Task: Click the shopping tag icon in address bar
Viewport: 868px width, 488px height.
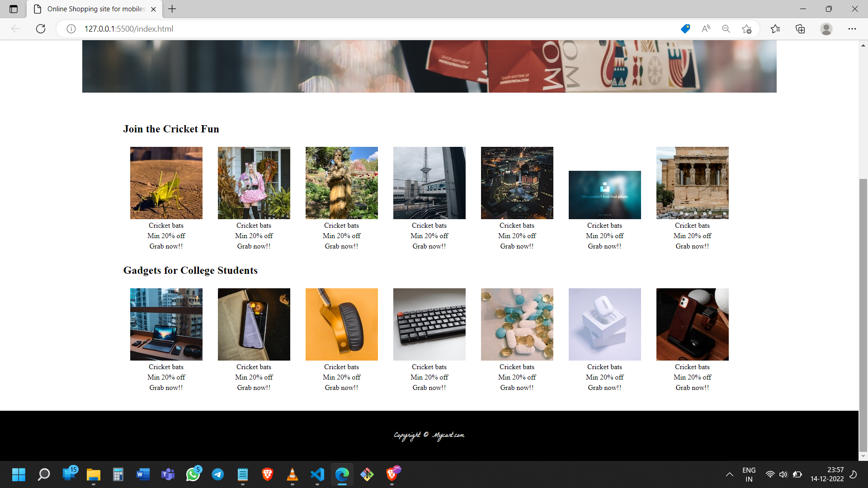Action: coord(685,28)
